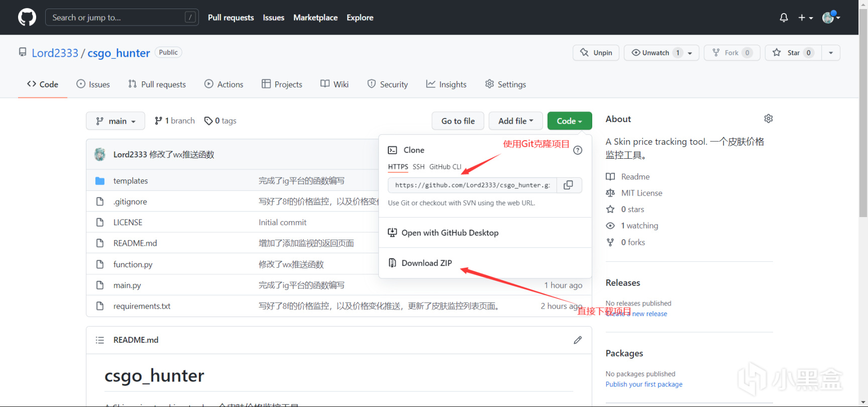Open requirements.txt
The width and height of the screenshot is (868, 407).
pyautogui.click(x=142, y=306)
